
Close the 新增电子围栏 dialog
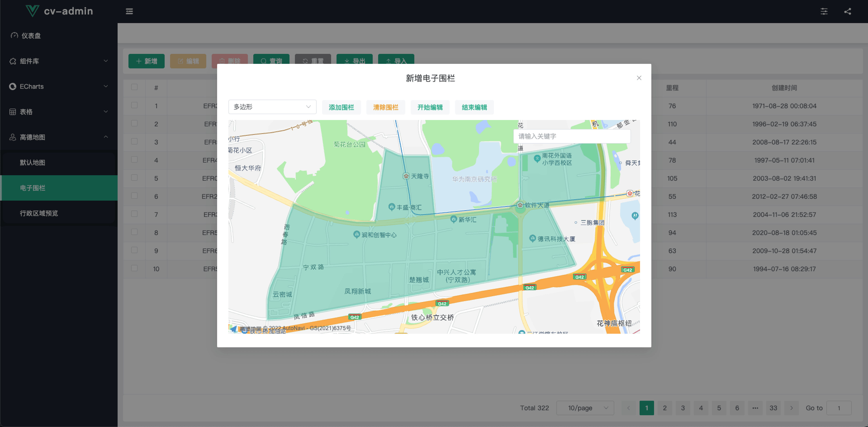(x=639, y=78)
